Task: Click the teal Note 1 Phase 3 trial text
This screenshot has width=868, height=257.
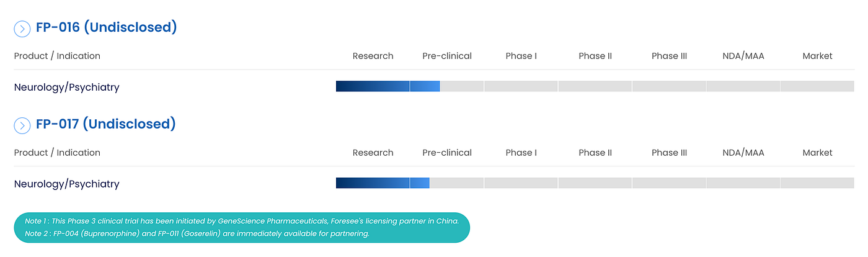Action: pyautogui.click(x=242, y=221)
